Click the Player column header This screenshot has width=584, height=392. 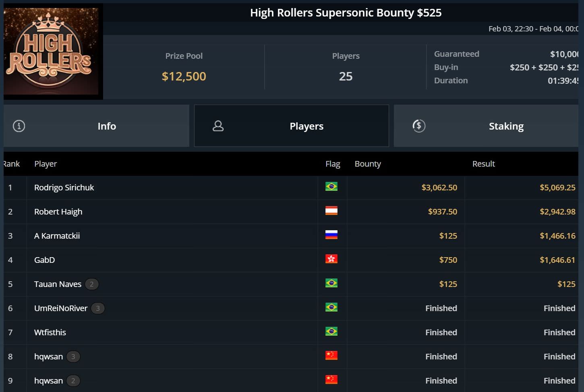coord(46,164)
